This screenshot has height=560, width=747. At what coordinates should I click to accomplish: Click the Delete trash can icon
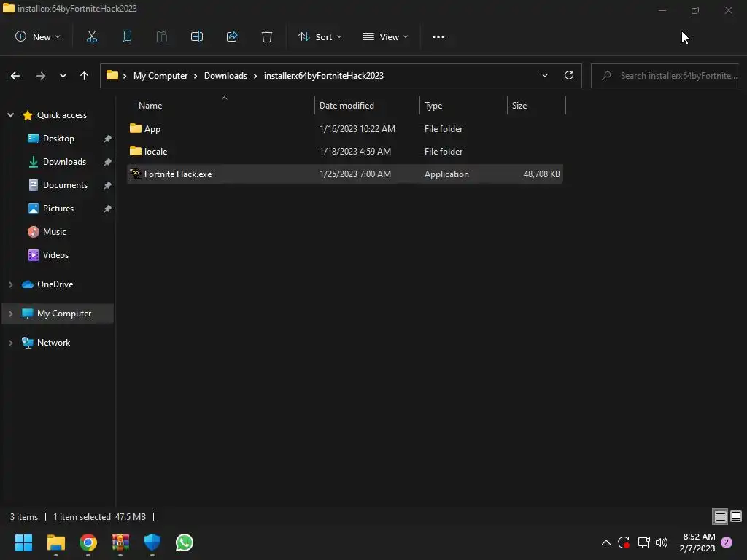pyautogui.click(x=267, y=36)
